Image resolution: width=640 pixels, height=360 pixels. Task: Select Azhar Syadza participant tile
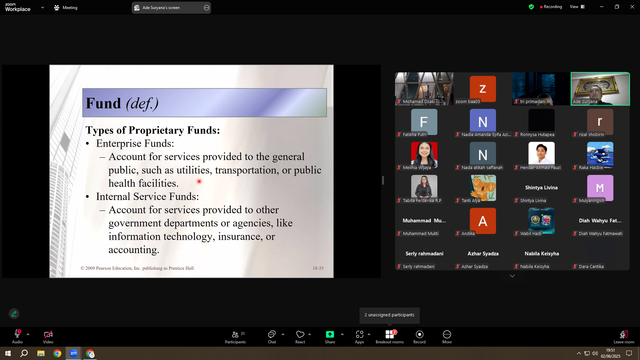click(483, 254)
